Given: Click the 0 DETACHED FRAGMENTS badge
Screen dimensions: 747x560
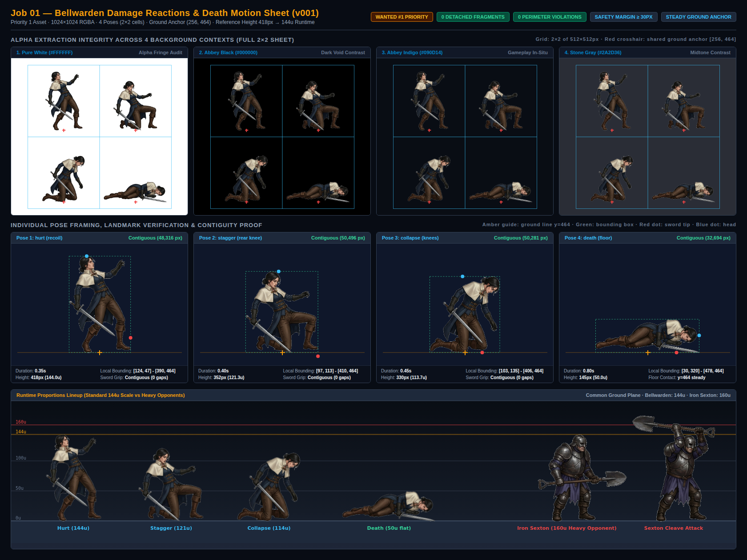Looking at the screenshot, I should [x=473, y=17].
